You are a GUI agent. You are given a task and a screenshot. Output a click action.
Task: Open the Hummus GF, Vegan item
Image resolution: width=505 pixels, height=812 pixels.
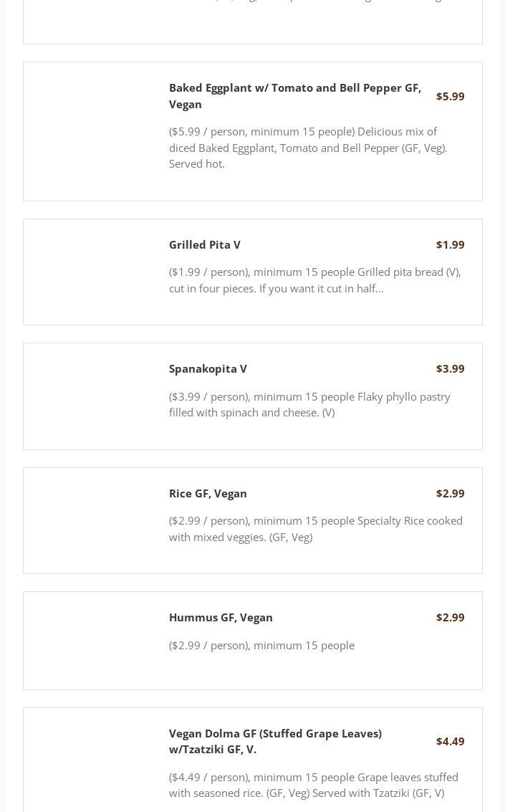pyautogui.click(x=221, y=617)
